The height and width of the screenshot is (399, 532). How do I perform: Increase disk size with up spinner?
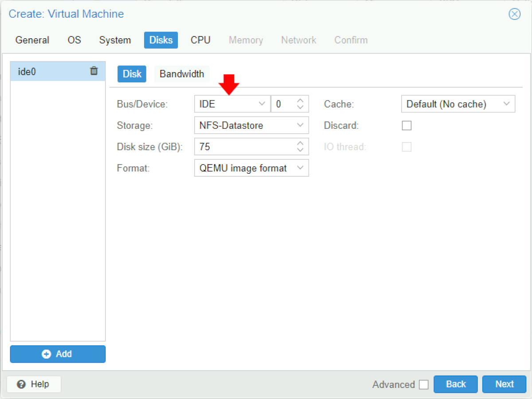click(x=300, y=143)
